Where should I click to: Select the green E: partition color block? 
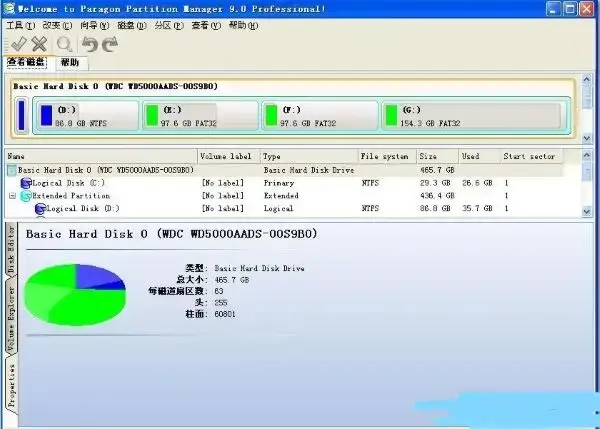pos(152,115)
